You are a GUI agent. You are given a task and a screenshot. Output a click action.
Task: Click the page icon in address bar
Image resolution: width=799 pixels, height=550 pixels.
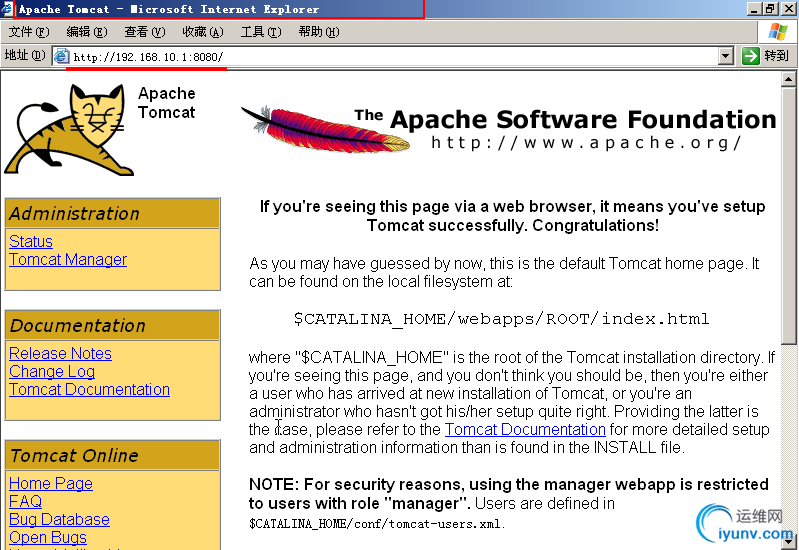[61, 56]
